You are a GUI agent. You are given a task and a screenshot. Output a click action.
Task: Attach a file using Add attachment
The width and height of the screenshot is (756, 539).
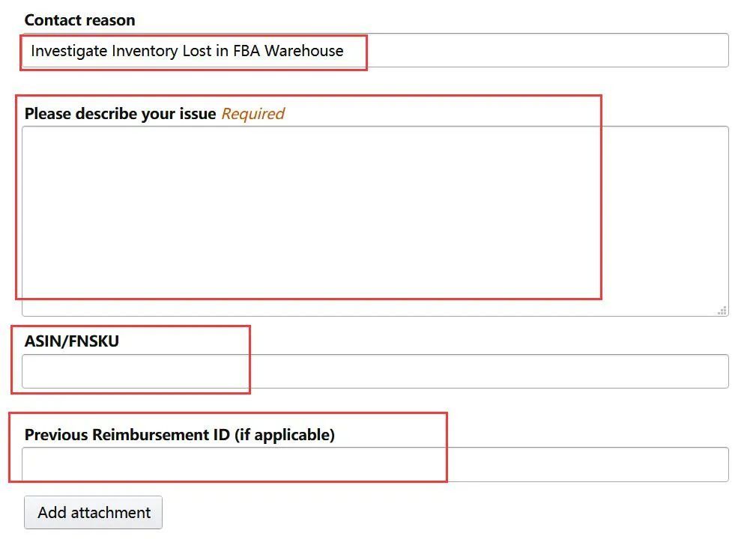point(94,513)
